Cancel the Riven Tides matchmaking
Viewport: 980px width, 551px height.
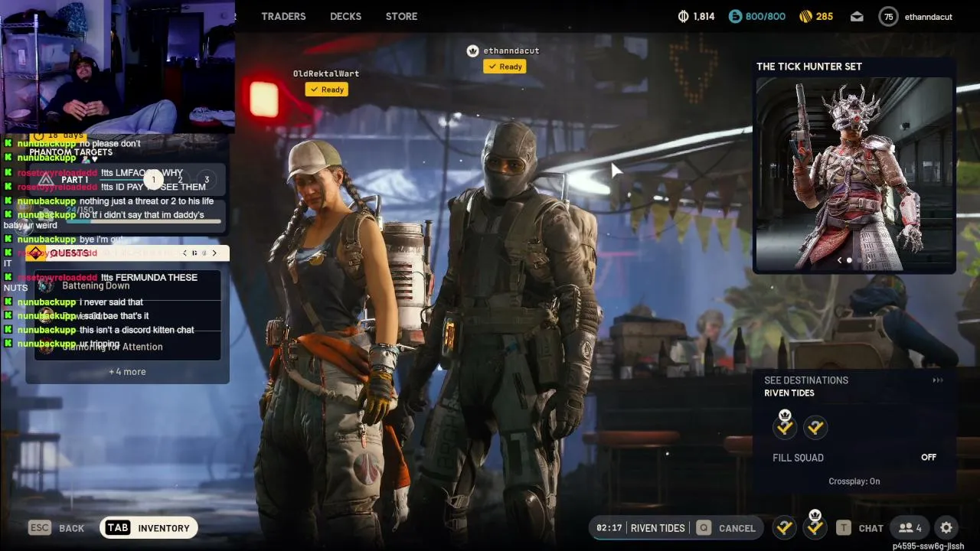(737, 528)
